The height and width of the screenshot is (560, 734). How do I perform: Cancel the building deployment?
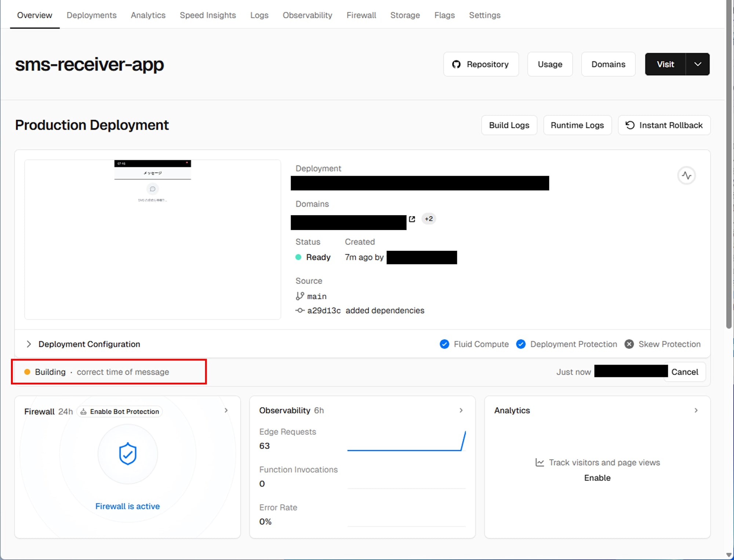click(x=684, y=372)
